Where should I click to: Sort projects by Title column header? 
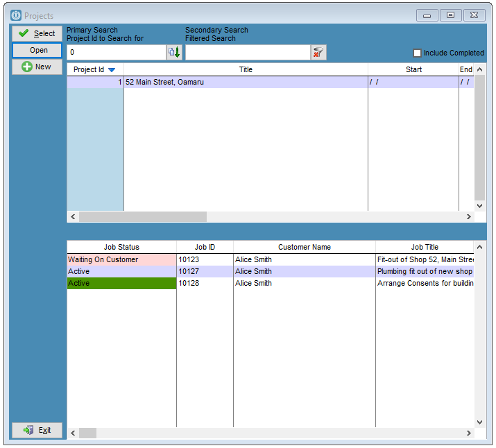point(246,69)
